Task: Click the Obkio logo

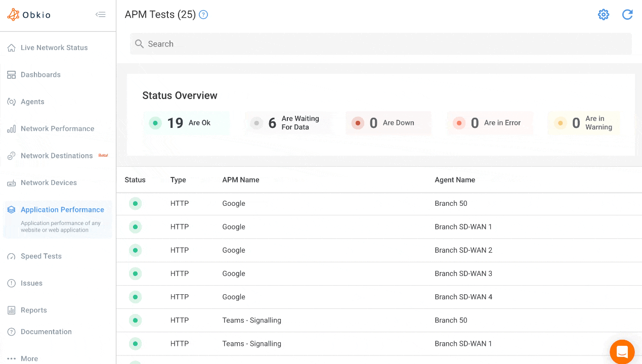Action: click(29, 15)
